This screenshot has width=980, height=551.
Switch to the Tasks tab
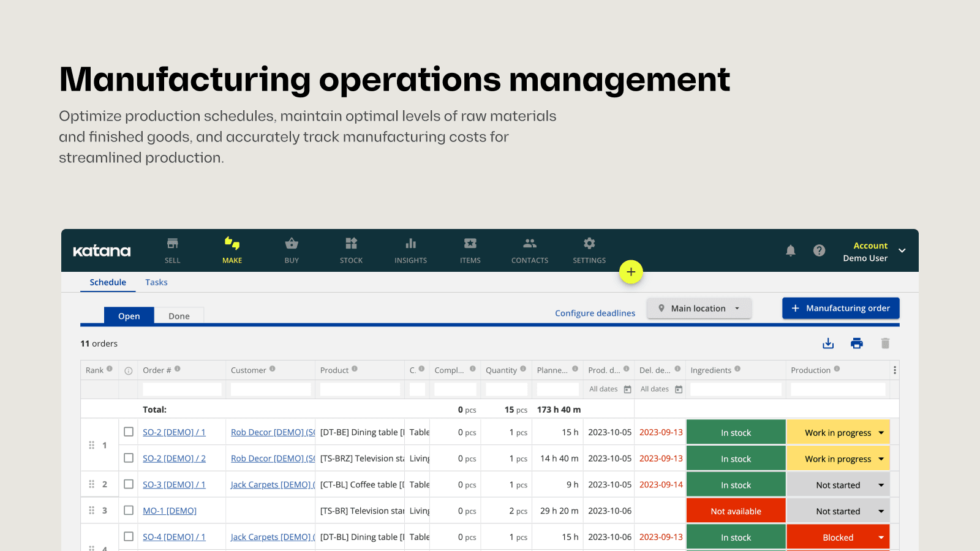(x=156, y=282)
